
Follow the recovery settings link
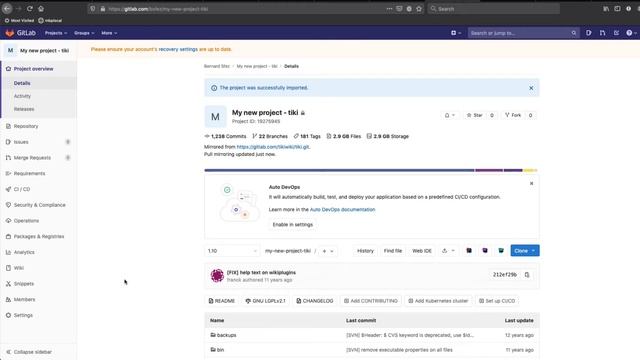178,49
